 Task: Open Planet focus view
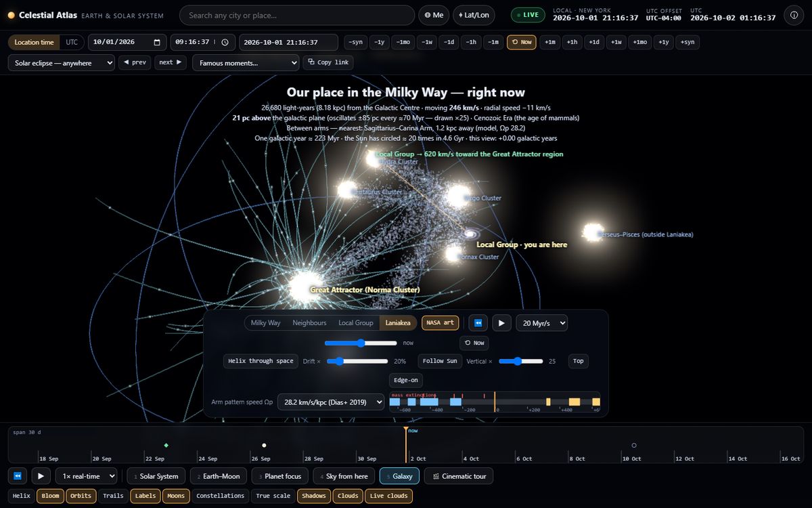point(279,476)
